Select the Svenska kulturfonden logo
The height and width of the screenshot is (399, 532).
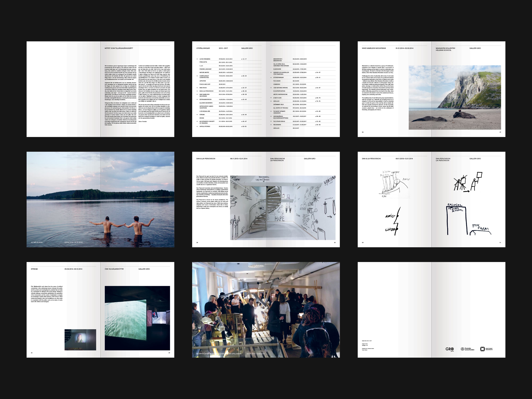(x=467, y=349)
